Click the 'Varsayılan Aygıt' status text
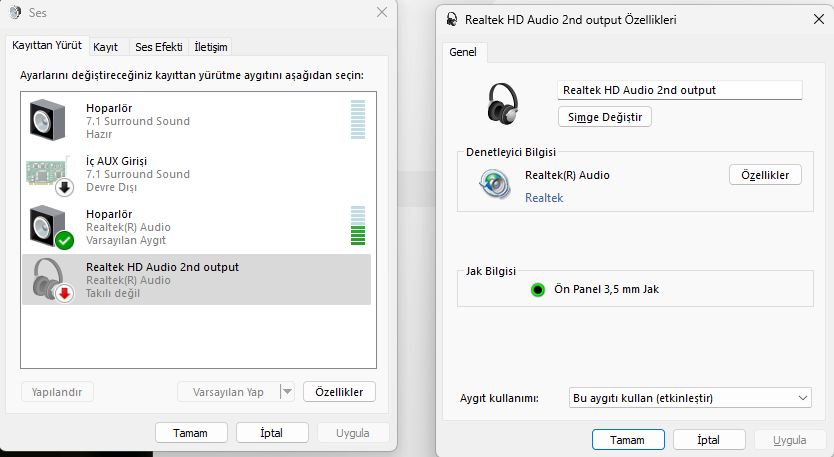Viewport: 834px width, 457px height. (x=126, y=240)
